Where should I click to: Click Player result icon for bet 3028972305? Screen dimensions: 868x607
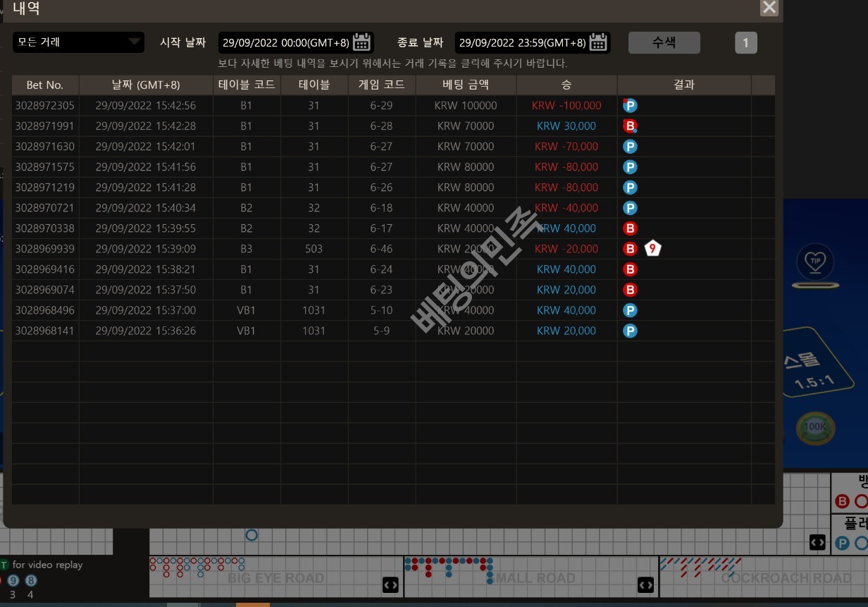point(630,106)
